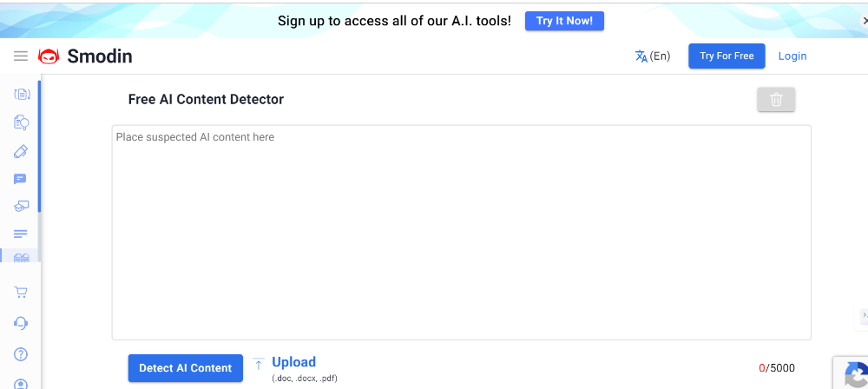Viewport: 868px width, 389px height.
Task: Open the question mark help icon
Action: pyautogui.click(x=22, y=353)
